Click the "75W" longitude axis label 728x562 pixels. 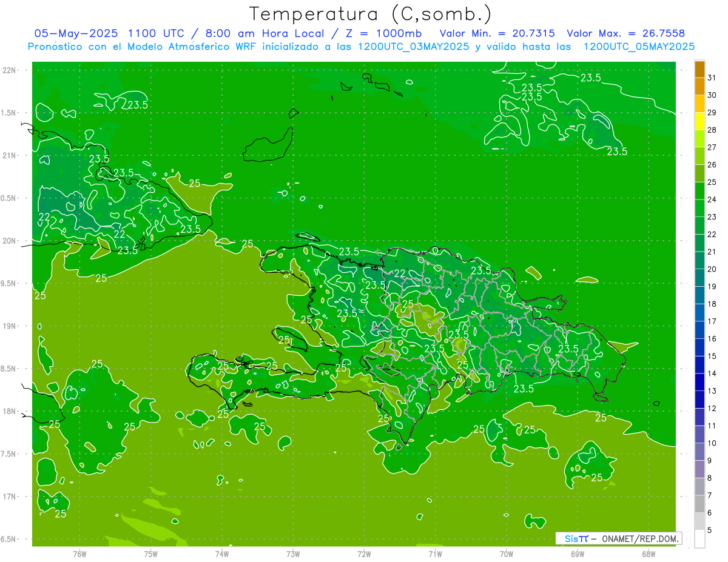coord(151,554)
